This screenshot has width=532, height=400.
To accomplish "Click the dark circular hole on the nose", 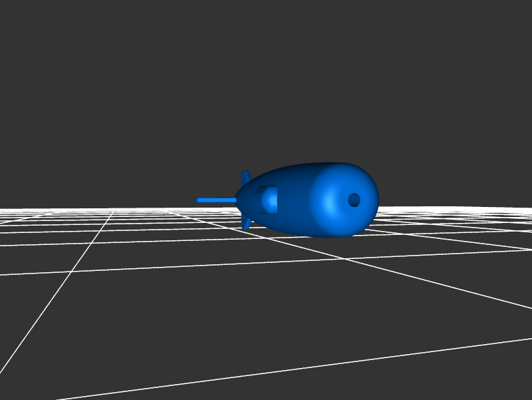I will coord(354,200).
